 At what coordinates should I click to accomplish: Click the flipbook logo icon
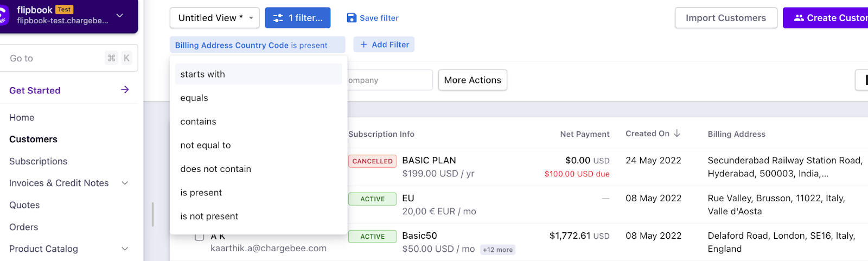(x=3, y=15)
